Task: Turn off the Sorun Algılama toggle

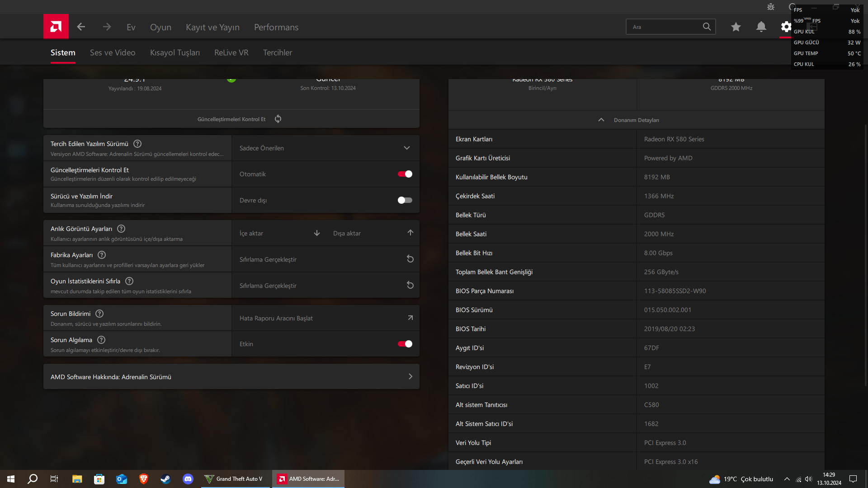Action: pos(405,344)
